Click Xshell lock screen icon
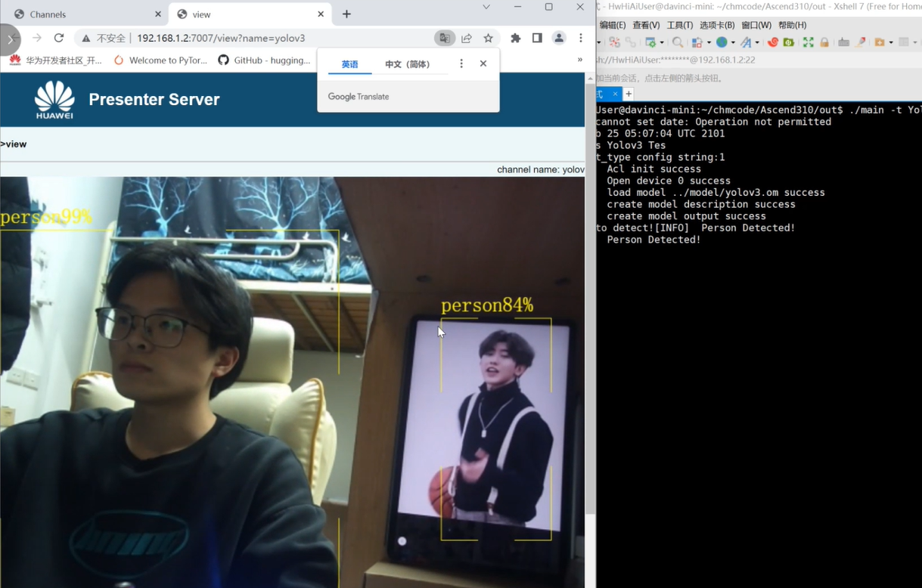This screenshot has width=922, height=588. point(824,42)
